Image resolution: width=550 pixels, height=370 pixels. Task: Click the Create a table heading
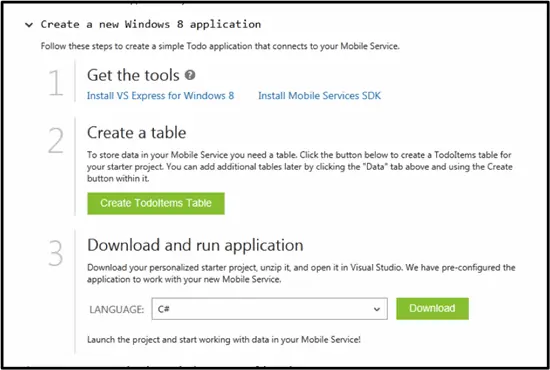136,133
